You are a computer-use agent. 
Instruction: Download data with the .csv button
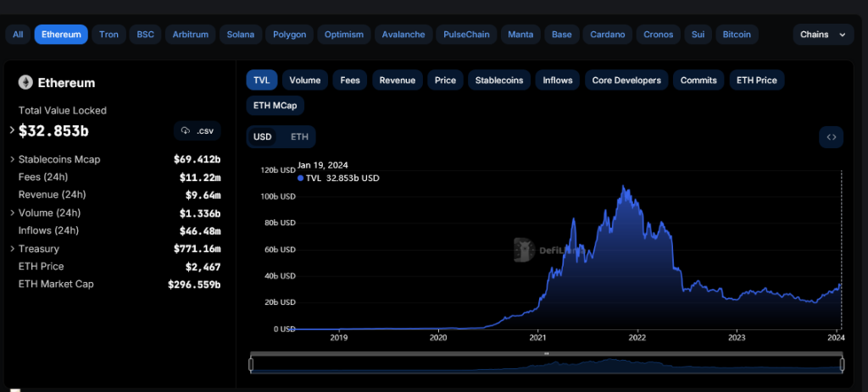click(x=198, y=131)
